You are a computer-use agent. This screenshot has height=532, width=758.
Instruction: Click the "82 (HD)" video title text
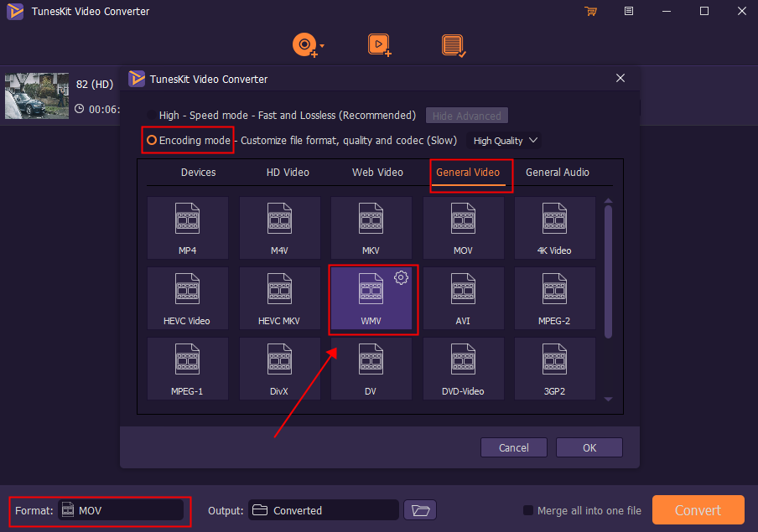(95, 84)
